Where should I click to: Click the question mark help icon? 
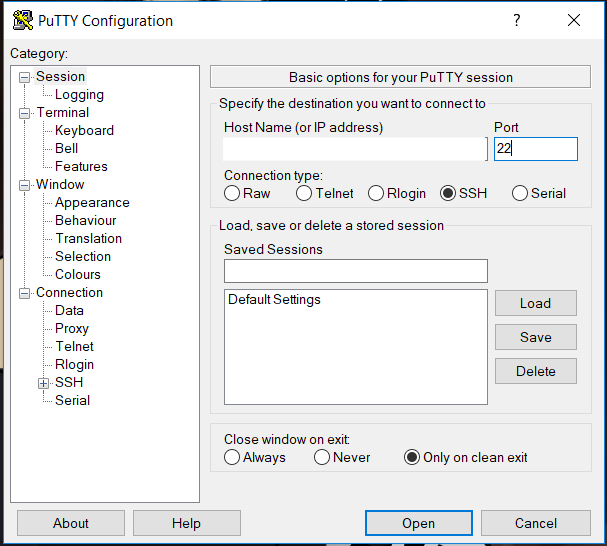click(x=517, y=20)
